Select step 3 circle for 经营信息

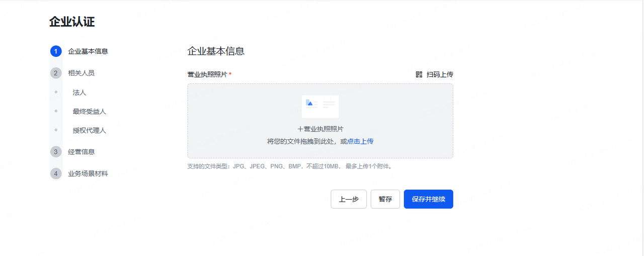(56, 152)
